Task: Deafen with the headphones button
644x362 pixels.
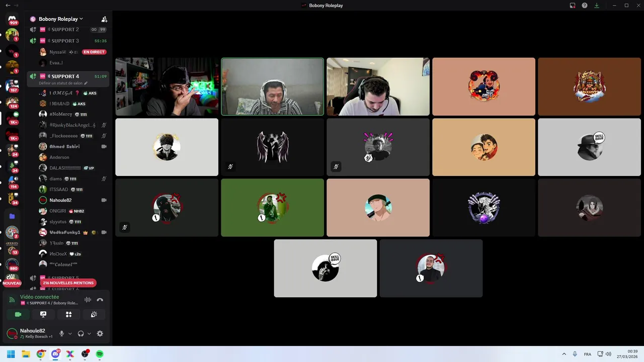Action: point(80,333)
